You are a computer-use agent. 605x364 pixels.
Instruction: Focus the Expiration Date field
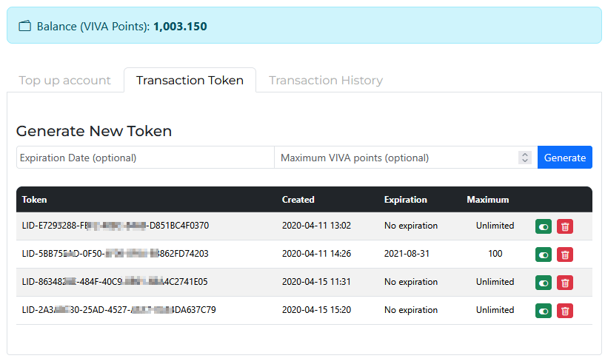(x=145, y=158)
